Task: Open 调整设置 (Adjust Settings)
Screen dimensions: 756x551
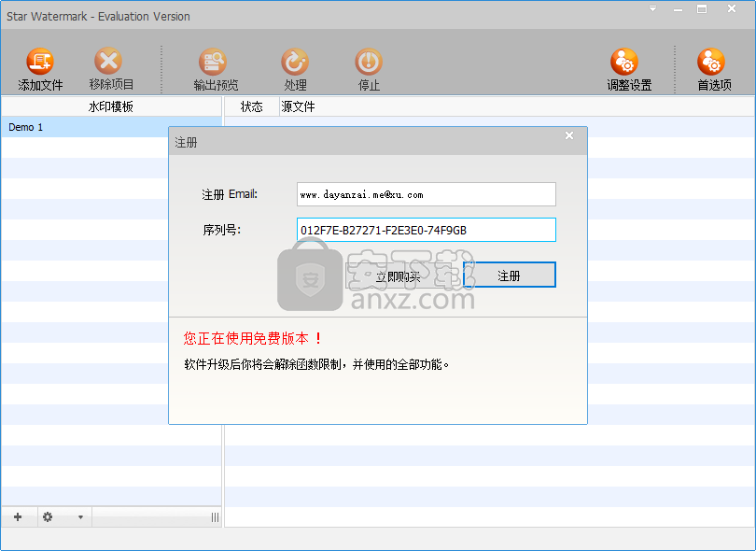Action: point(629,69)
